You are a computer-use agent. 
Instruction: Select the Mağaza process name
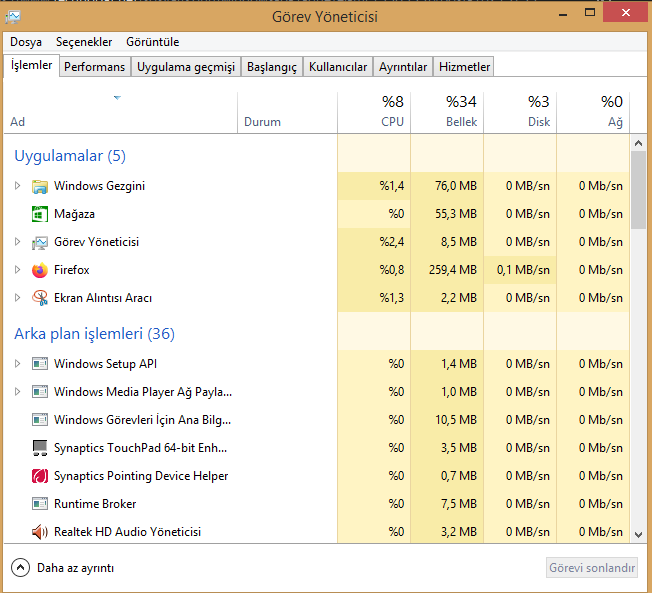click(x=74, y=214)
